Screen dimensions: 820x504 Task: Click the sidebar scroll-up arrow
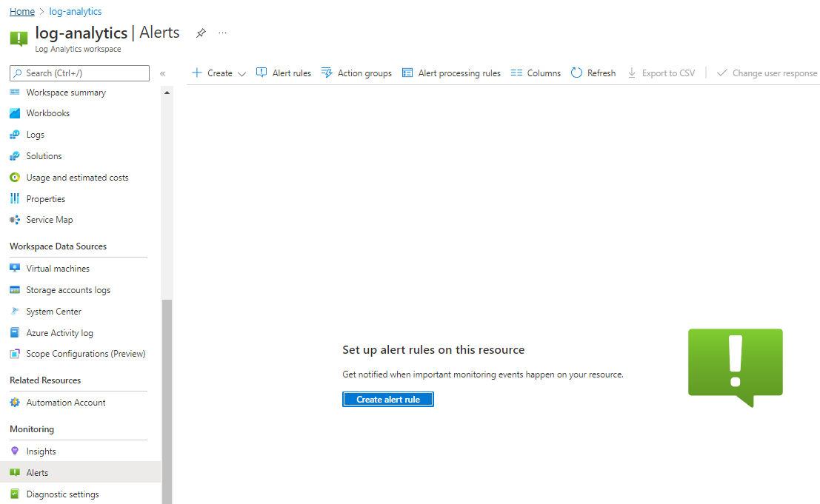[167, 93]
